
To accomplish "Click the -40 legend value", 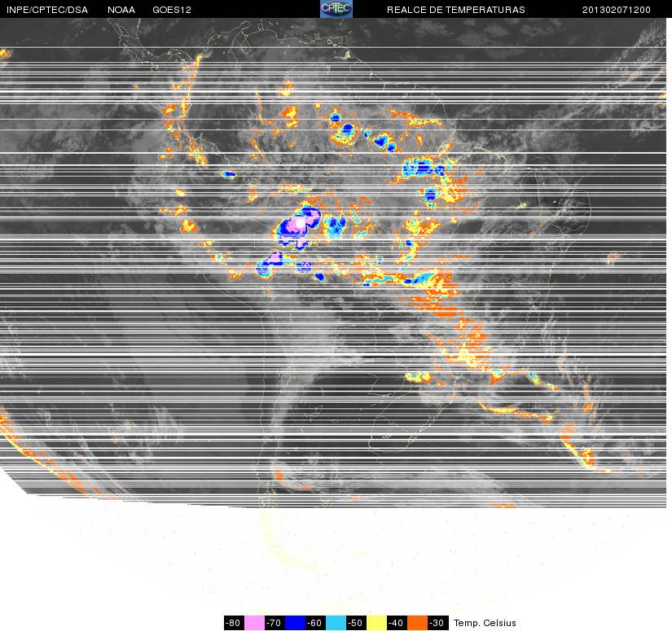I will pos(397,623).
